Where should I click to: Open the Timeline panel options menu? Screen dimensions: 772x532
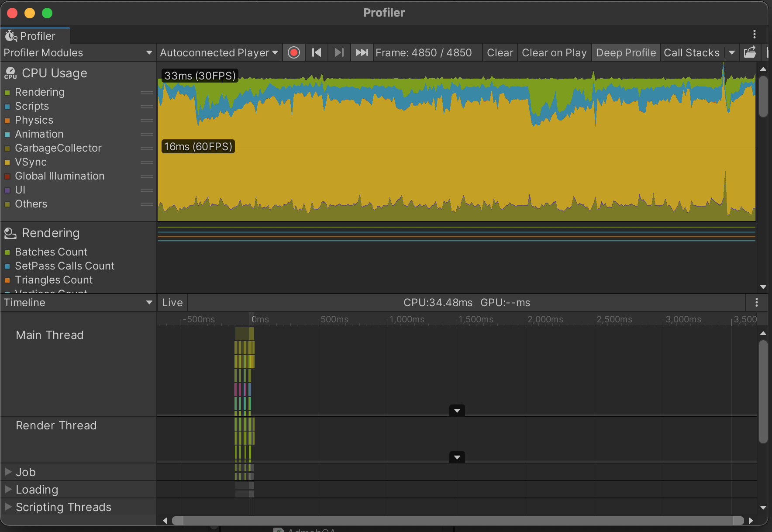(757, 303)
